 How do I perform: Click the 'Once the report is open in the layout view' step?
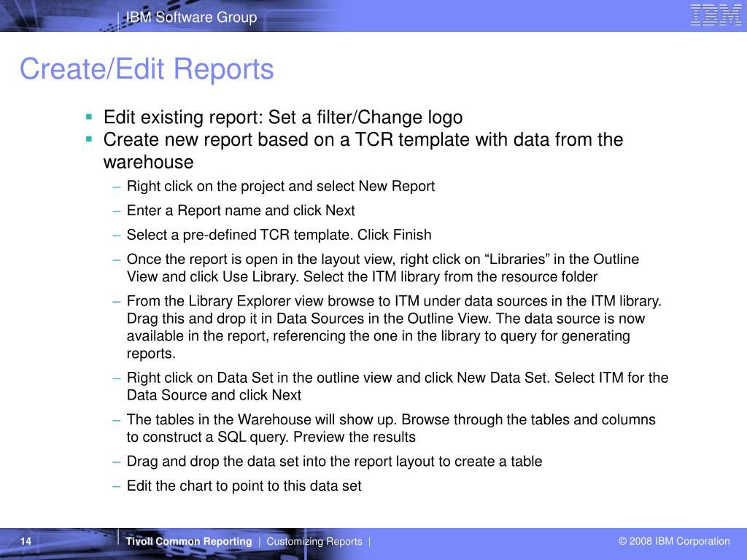click(x=383, y=268)
